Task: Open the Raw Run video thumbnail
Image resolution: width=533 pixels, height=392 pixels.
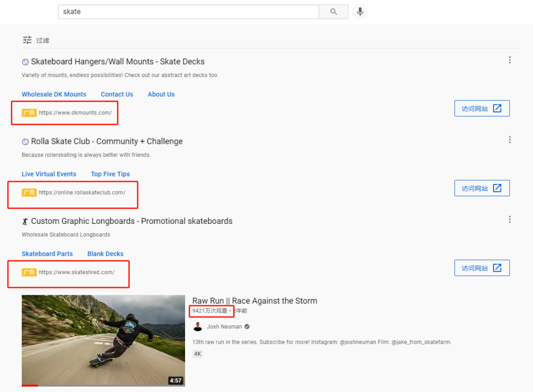Action: click(x=103, y=340)
